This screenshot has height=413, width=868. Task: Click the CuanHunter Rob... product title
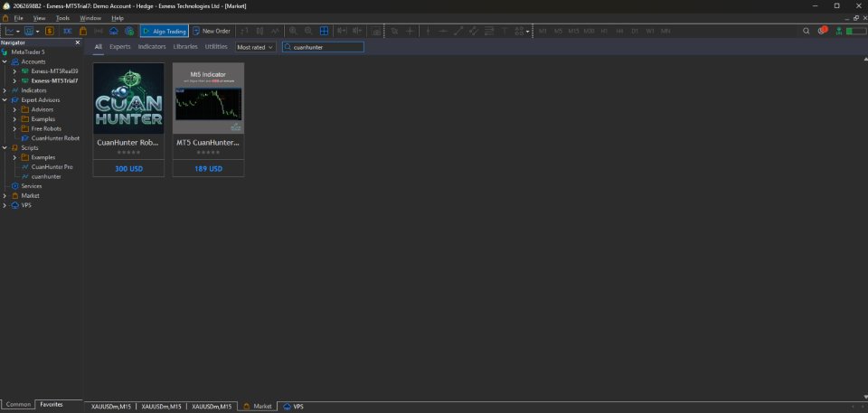[128, 142]
